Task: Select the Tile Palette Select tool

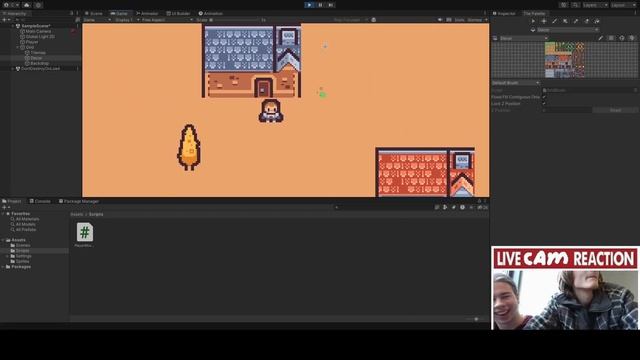Action: [x=533, y=21]
